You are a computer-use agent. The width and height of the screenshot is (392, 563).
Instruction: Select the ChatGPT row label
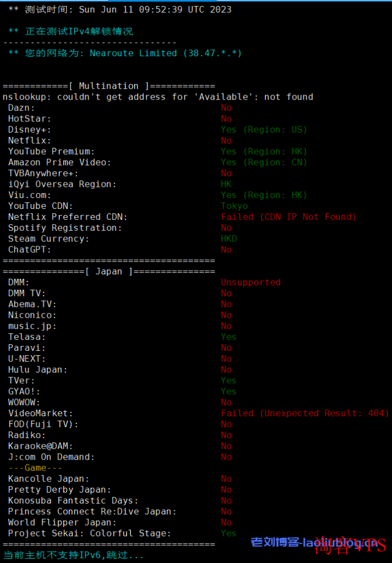click(30, 250)
